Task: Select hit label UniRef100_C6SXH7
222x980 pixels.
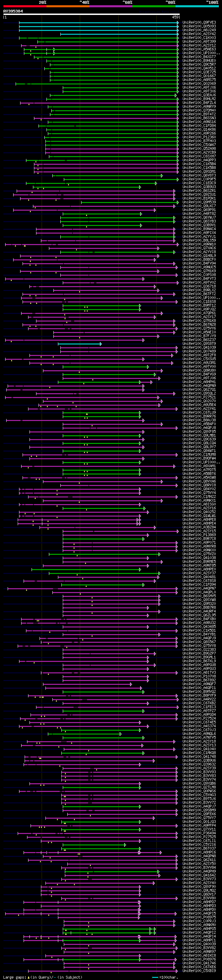Action: [x=199, y=156]
